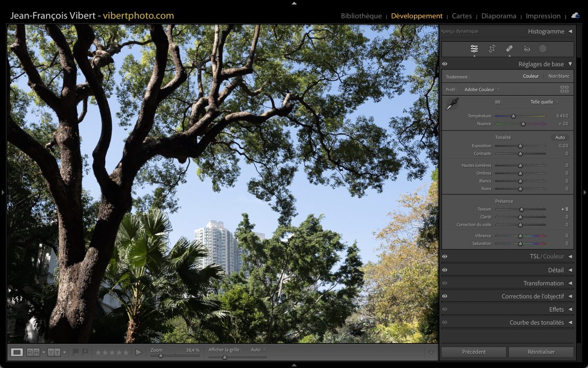Click the Température slider handle
The height and width of the screenshot is (368, 588).
pyautogui.click(x=513, y=116)
